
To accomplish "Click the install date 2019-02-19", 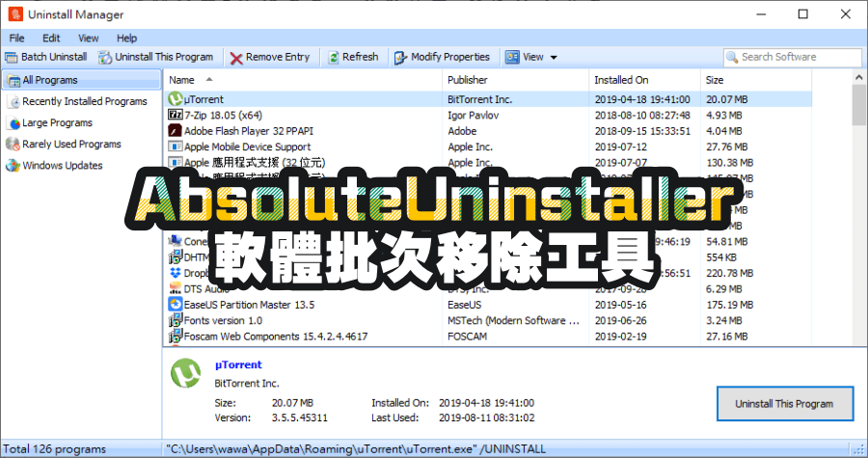I will (x=620, y=337).
